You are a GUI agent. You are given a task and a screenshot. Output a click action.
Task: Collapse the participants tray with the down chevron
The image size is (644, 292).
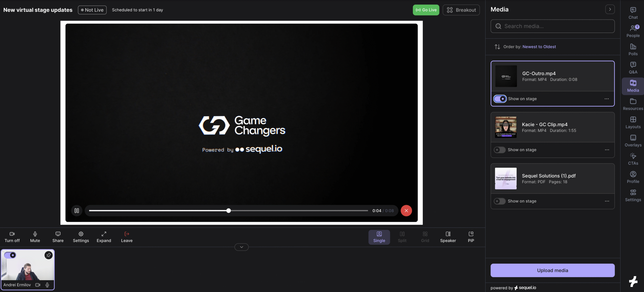242,247
